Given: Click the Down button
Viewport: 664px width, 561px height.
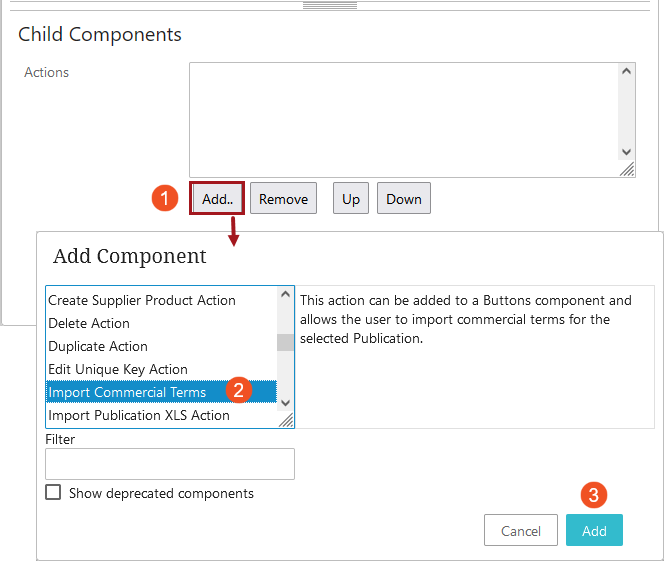Looking at the screenshot, I should pos(404,199).
